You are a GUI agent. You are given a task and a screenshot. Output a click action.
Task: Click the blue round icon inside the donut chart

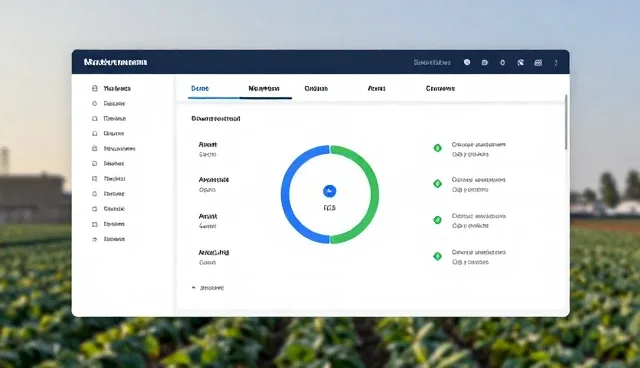pos(329,191)
